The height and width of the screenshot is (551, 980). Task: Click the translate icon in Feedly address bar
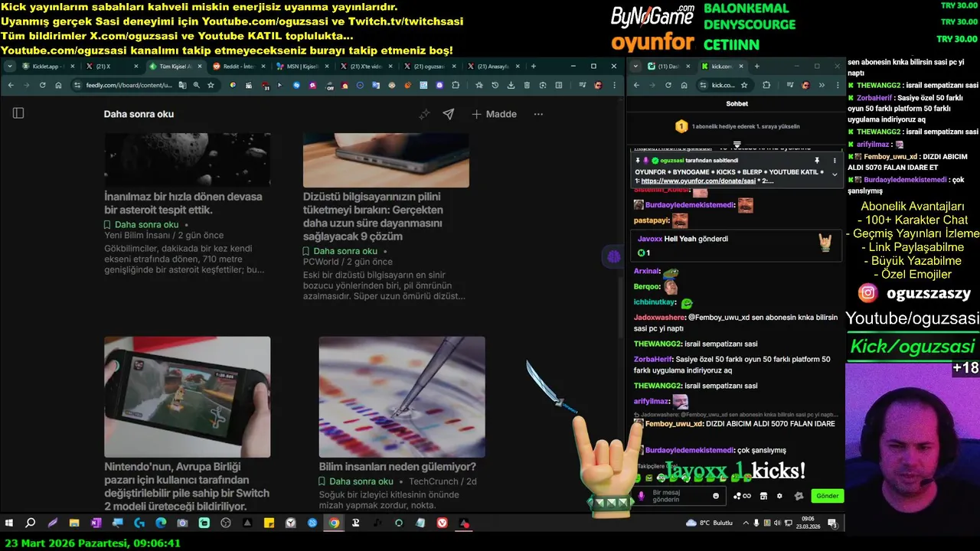click(x=183, y=85)
